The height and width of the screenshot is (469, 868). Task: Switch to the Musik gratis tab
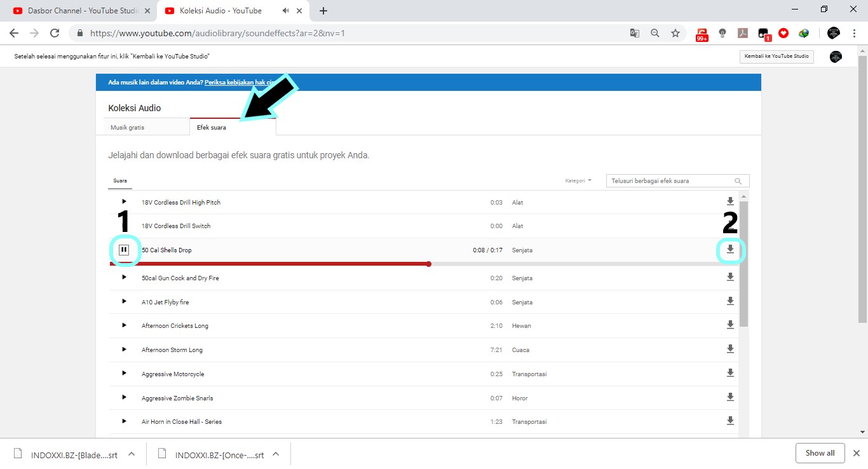pyautogui.click(x=146, y=127)
